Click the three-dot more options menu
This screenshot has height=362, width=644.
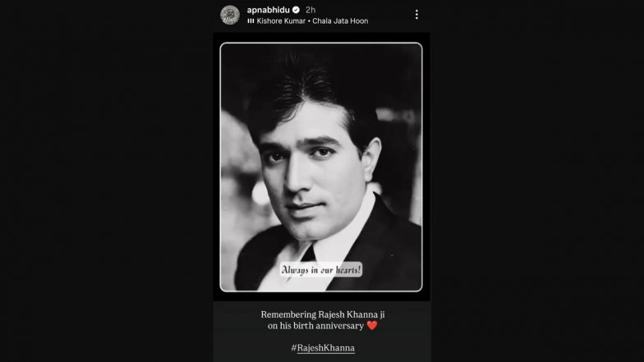(416, 15)
